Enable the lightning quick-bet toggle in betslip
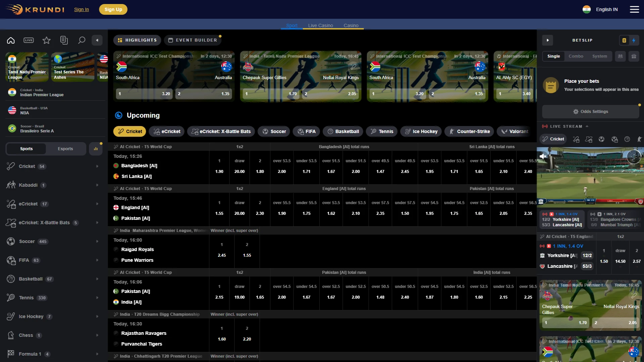644x362 pixels. [634, 40]
